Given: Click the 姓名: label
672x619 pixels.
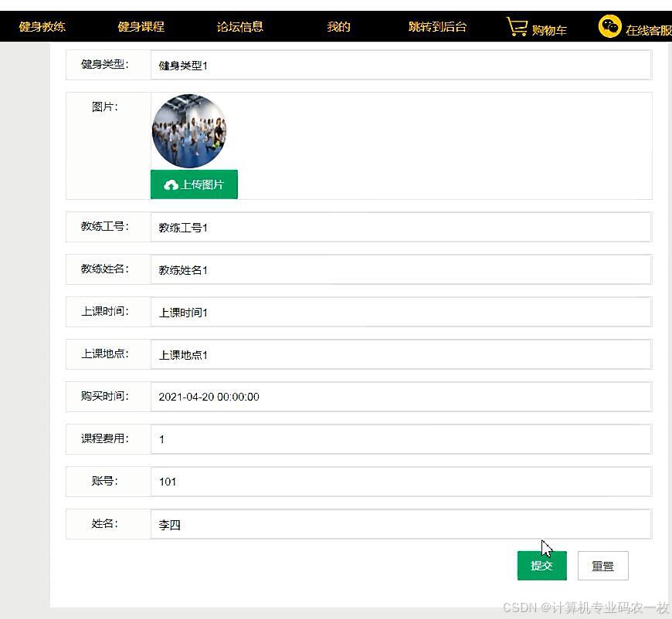Looking at the screenshot, I should [x=105, y=523].
